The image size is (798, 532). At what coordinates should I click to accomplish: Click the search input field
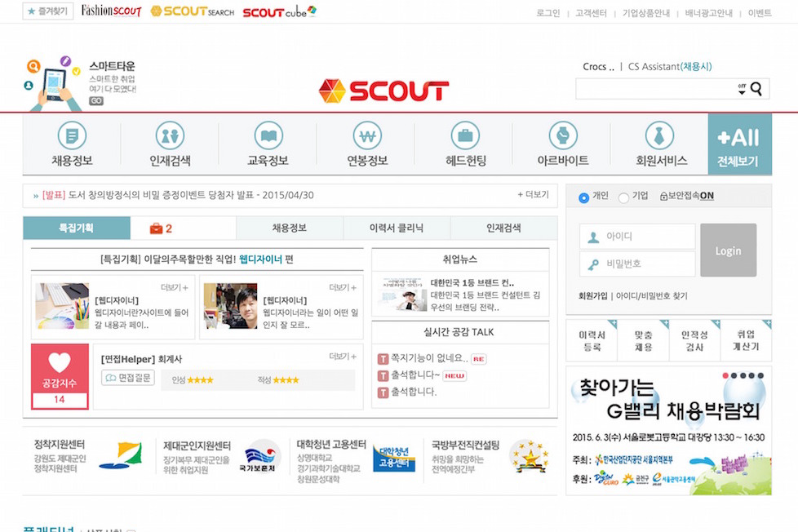(655, 89)
